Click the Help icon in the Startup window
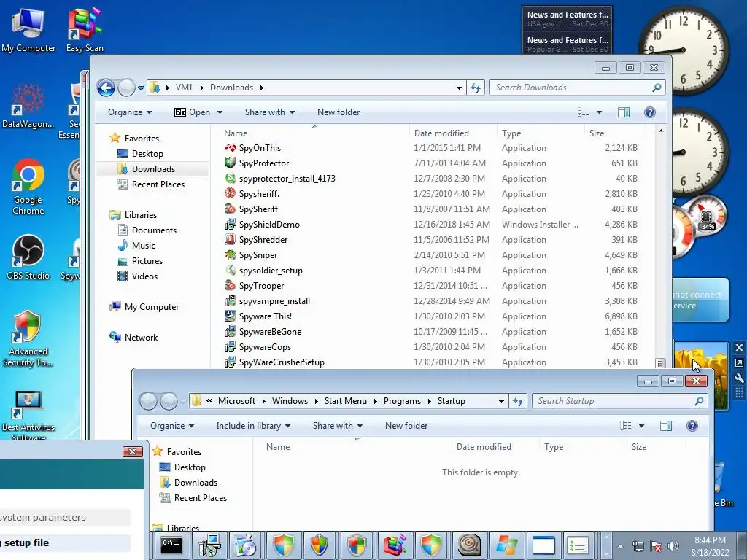 click(x=692, y=426)
